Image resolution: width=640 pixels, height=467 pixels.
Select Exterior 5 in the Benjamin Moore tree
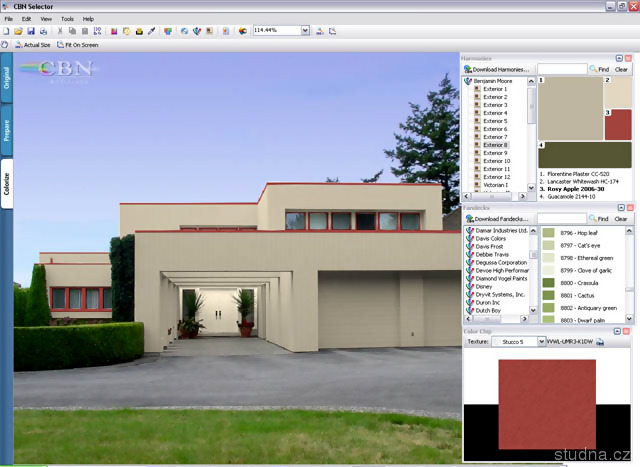tap(495, 121)
